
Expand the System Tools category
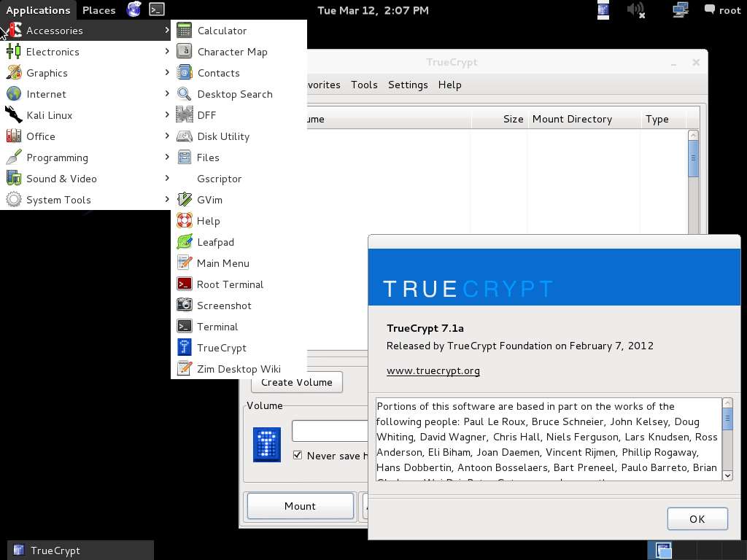click(x=58, y=200)
